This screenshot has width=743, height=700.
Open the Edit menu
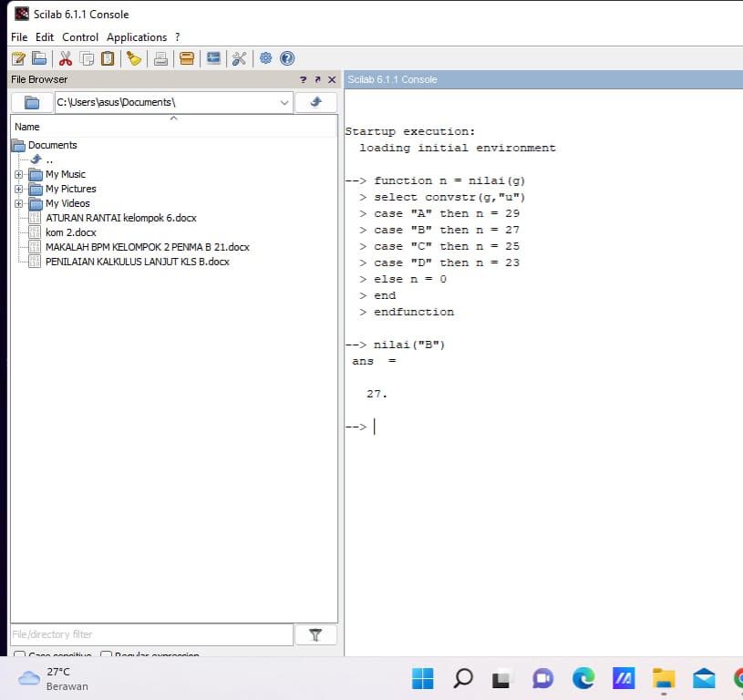pos(45,37)
